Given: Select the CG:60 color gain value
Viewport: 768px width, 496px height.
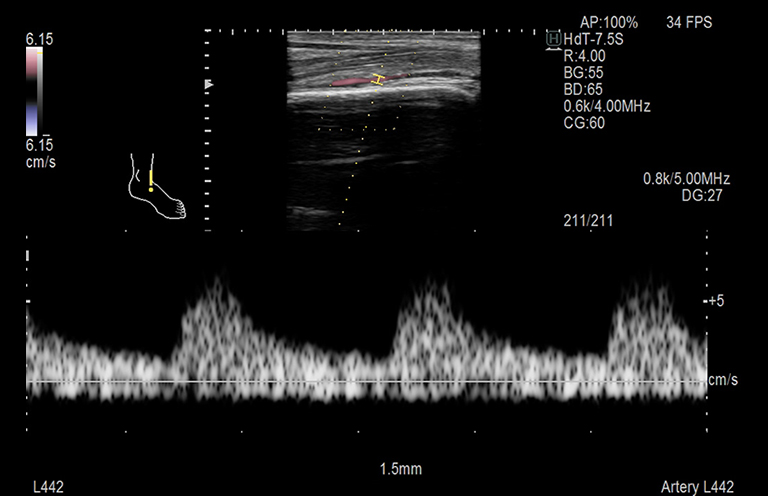Looking at the screenshot, I should [584, 123].
